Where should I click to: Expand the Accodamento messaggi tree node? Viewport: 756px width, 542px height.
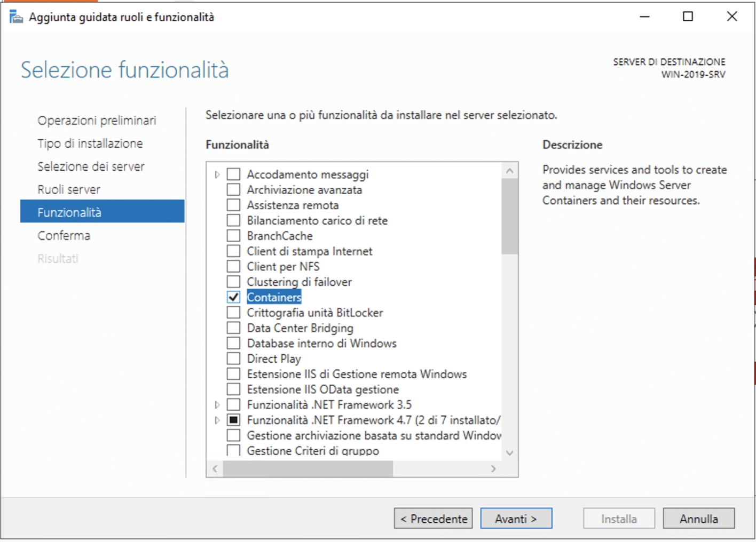pyautogui.click(x=217, y=174)
